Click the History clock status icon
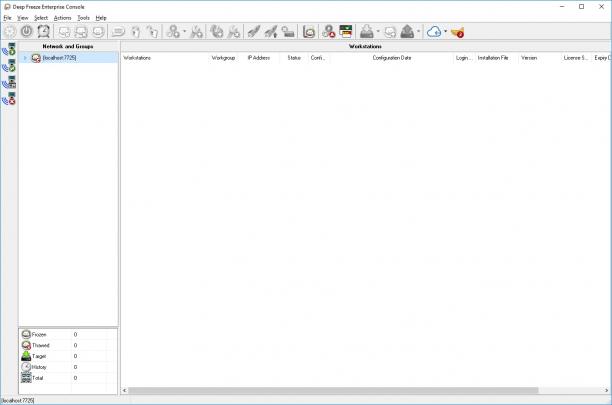This screenshot has width=612, height=405. point(26,367)
